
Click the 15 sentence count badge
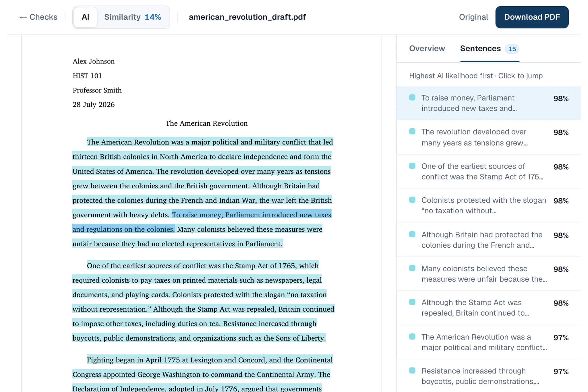click(x=512, y=49)
